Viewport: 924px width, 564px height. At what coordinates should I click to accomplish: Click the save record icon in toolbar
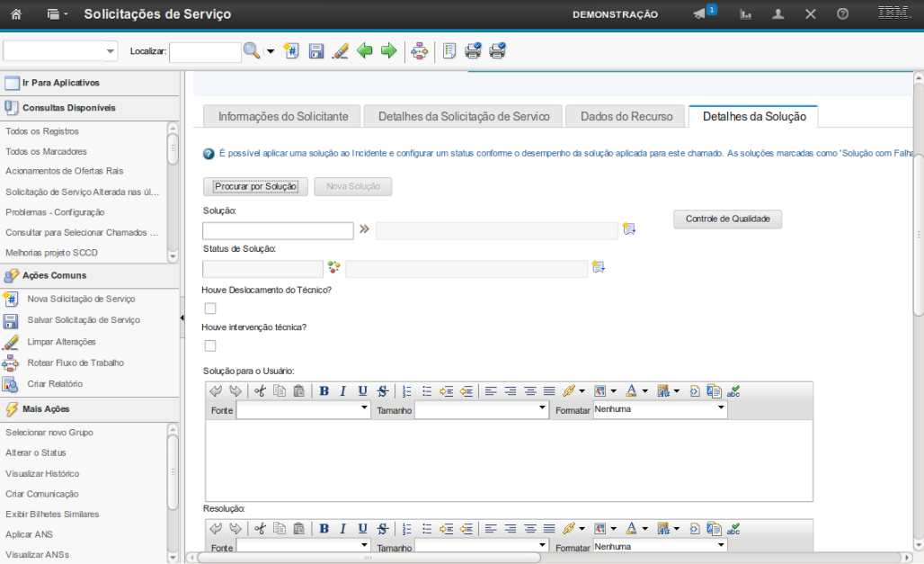(316, 51)
